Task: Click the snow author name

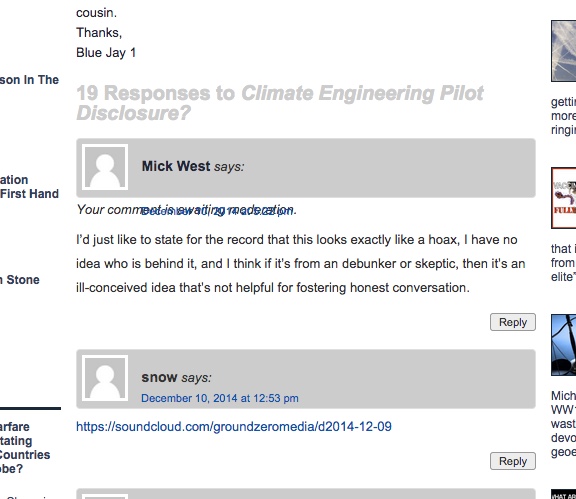Action: (159, 377)
